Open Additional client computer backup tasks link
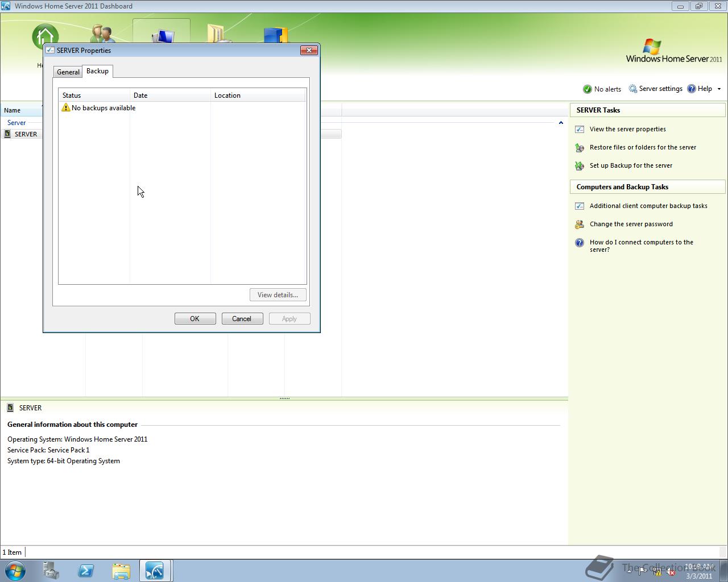Viewport: 728px width, 582px height. (x=648, y=206)
